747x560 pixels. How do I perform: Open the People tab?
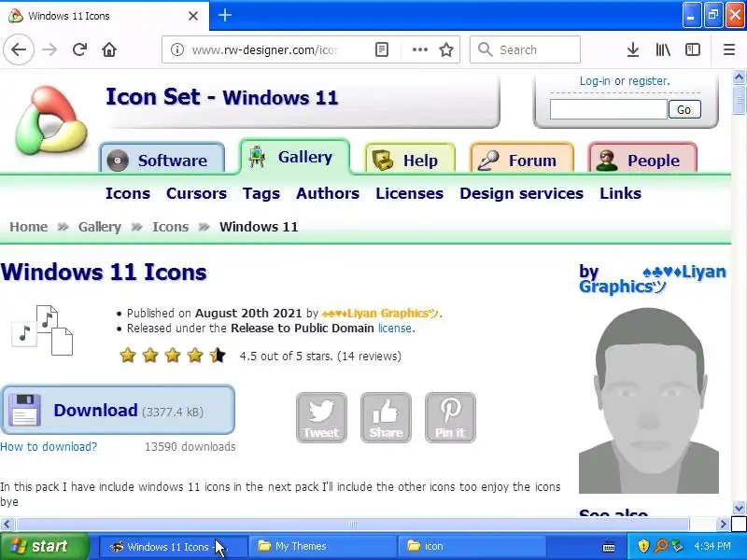point(642,160)
